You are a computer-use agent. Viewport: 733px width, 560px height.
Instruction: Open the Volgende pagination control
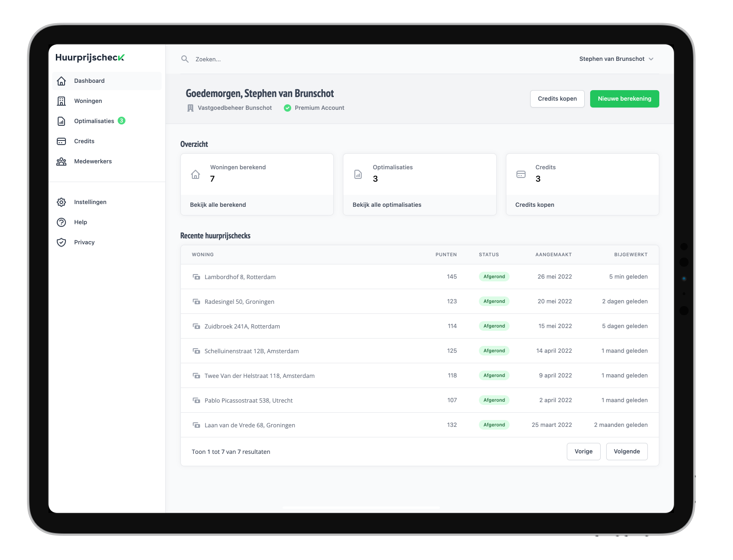[x=626, y=452]
